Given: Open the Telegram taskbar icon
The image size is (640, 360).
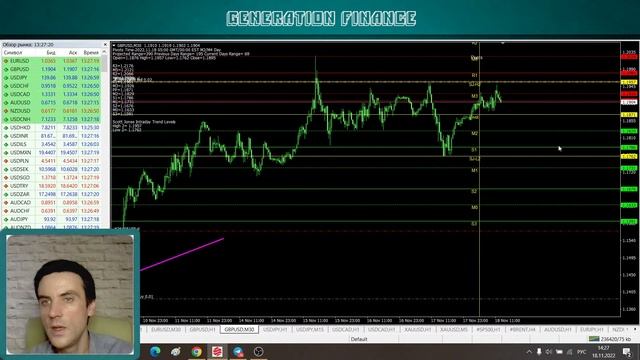Looking at the screenshot, I should click(x=238, y=351).
